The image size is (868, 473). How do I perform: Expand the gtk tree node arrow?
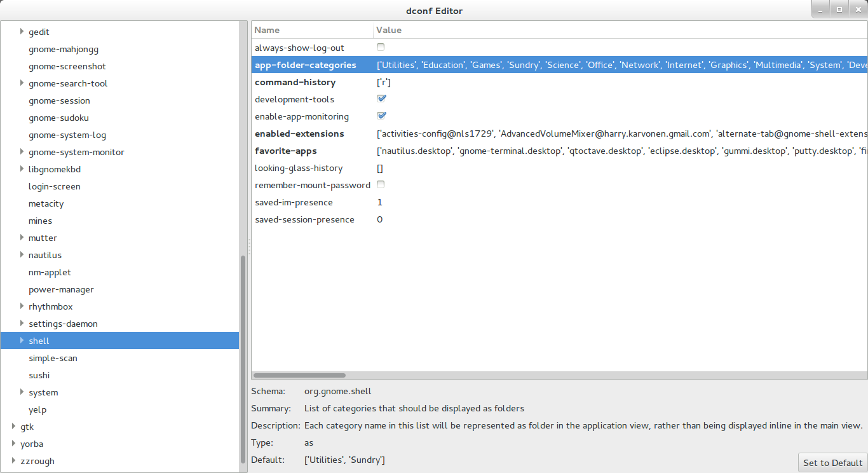14,427
